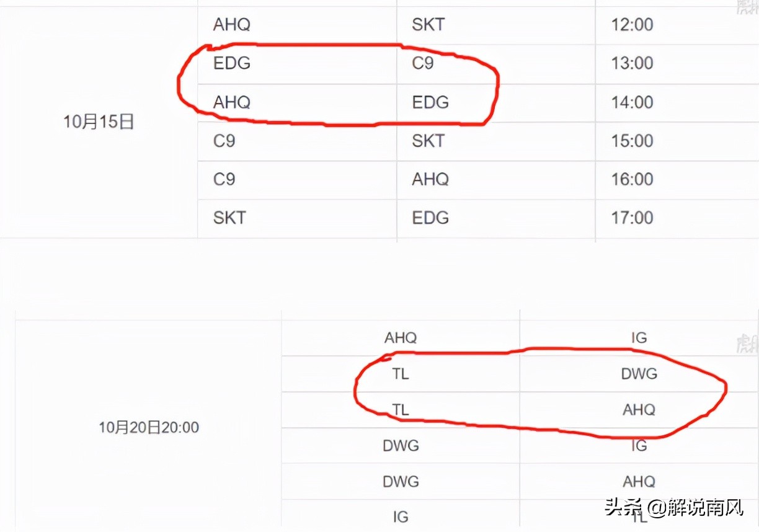Select the 10月20日20:00 date cell
The width and height of the screenshot is (759, 532).
tap(149, 427)
